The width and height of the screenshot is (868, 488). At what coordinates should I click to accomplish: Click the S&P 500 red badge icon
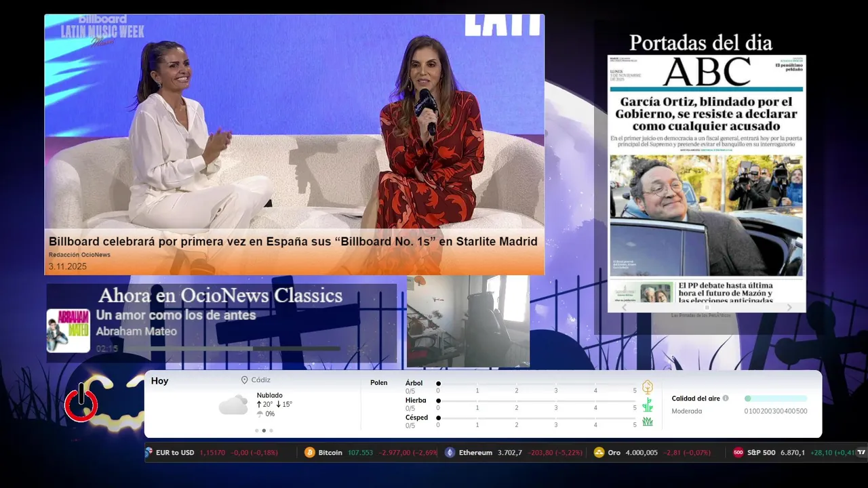(x=738, y=452)
